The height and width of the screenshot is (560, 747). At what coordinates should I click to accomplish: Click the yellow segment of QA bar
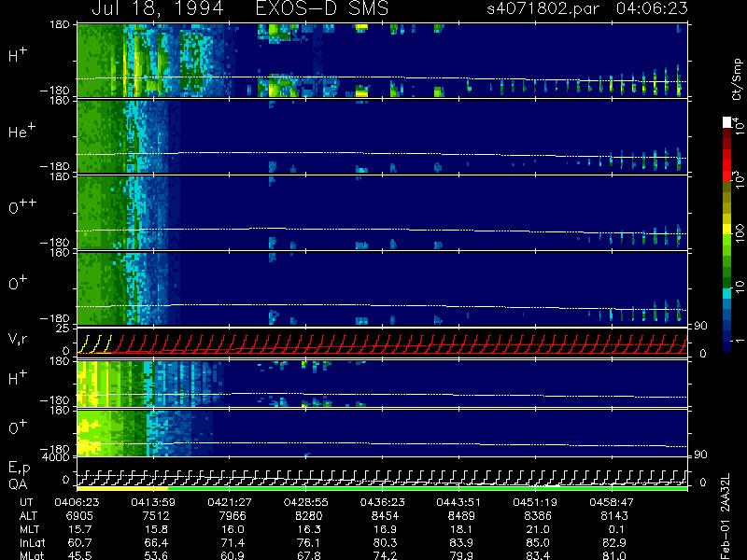[x=122, y=488]
